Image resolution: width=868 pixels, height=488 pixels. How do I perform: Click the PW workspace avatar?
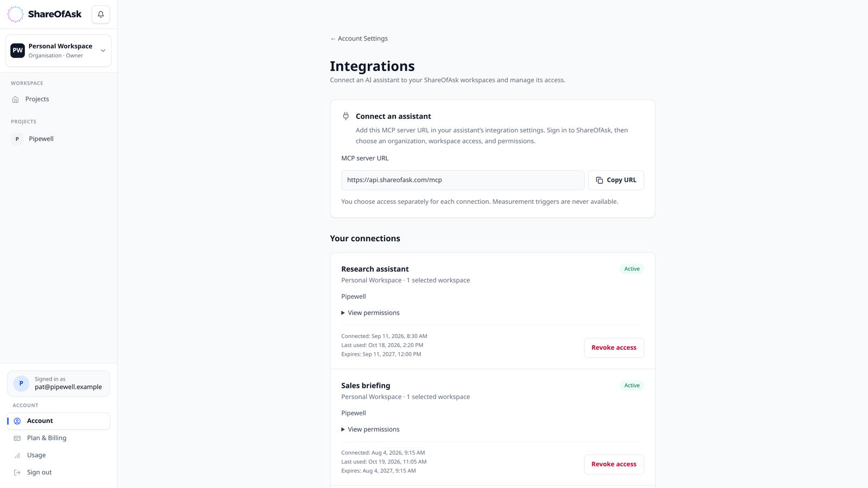click(x=18, y=50)
